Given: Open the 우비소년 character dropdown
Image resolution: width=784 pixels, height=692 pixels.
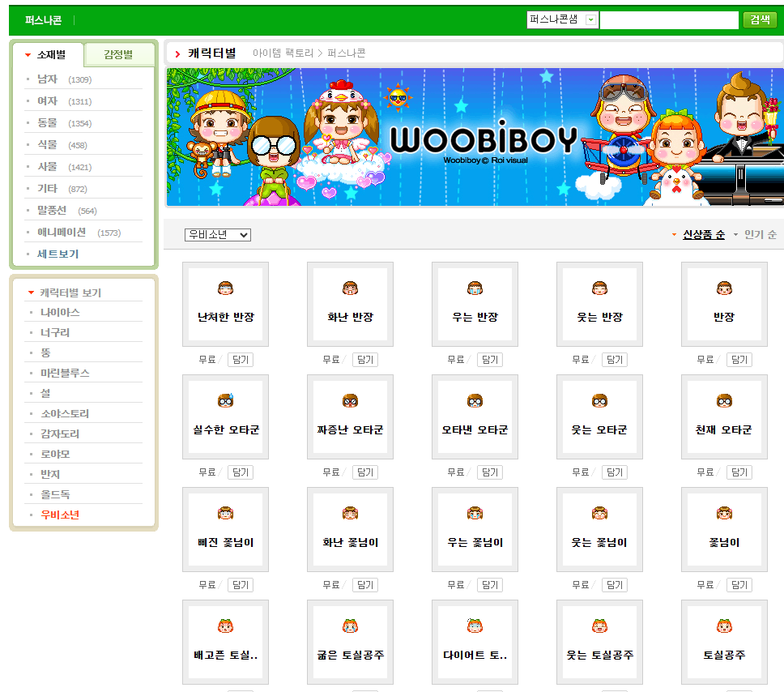Looking at the screenshot, I should coord(218,235).
